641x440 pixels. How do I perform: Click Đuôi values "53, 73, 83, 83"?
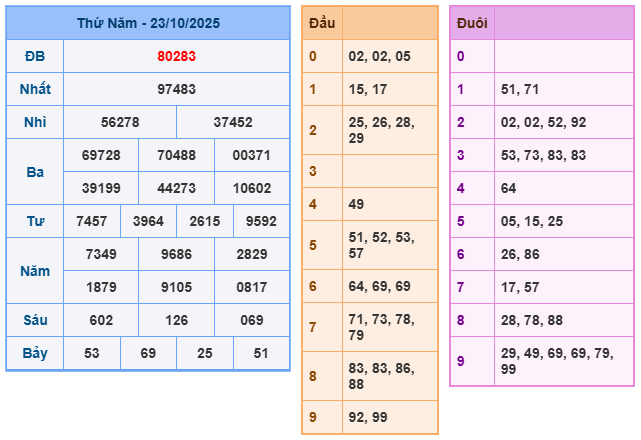[x=543, y=155]
